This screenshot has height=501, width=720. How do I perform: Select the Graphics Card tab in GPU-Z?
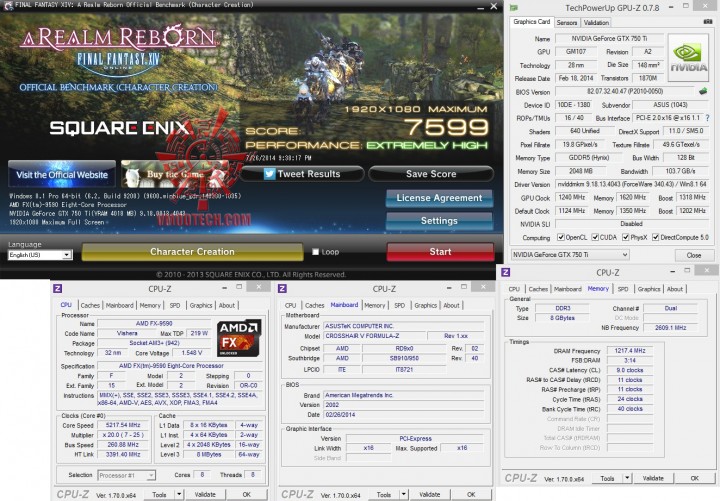(x=531, y=22)
